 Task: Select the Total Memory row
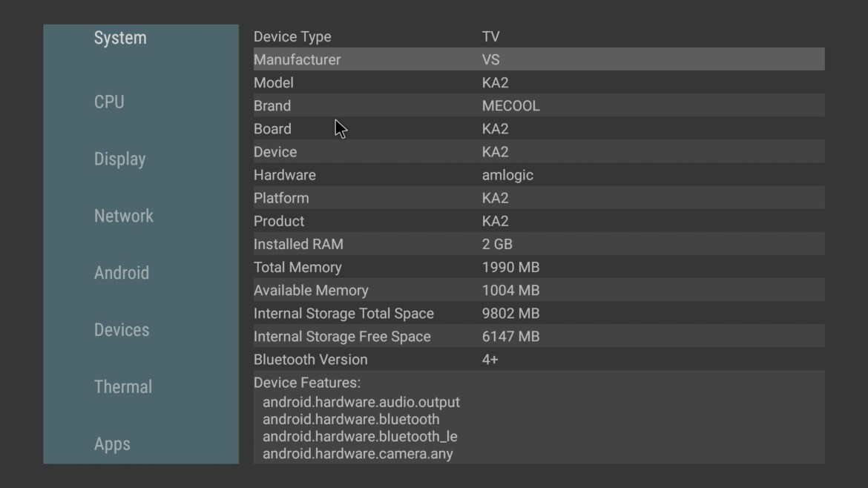coord(539,267)
